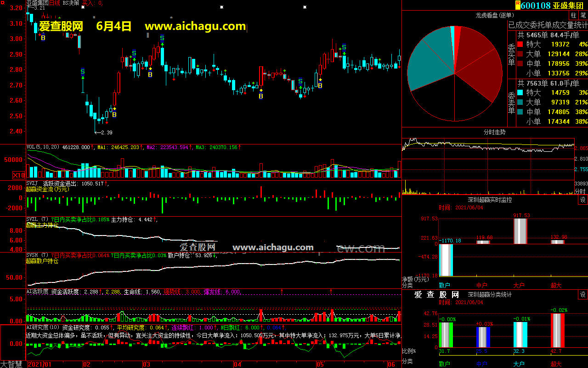Click the 129144 large buy-order value

558,54
